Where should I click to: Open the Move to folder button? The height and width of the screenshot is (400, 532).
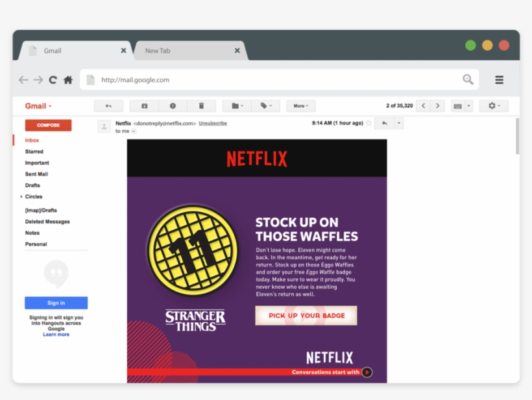237,106
